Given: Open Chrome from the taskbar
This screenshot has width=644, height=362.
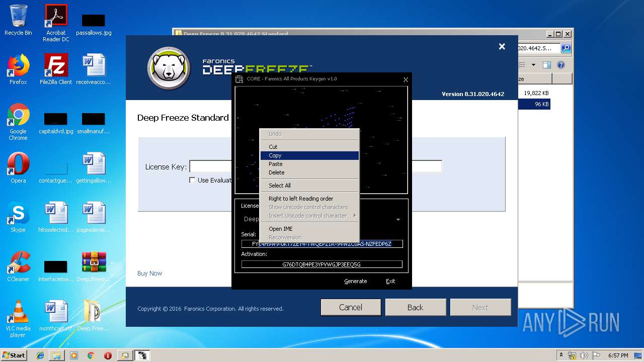Looking at the screenshot, I should pyautogui.click(x=91, y=355).
